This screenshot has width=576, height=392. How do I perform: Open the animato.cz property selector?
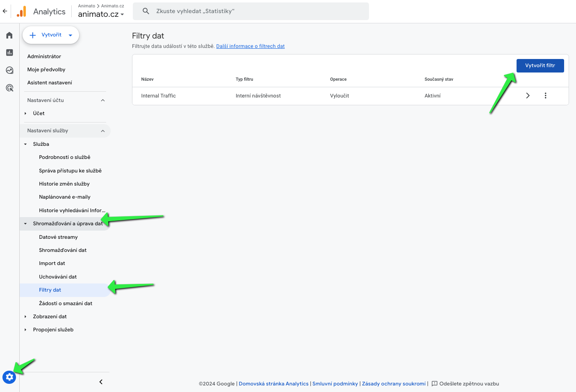coord(101,14)
